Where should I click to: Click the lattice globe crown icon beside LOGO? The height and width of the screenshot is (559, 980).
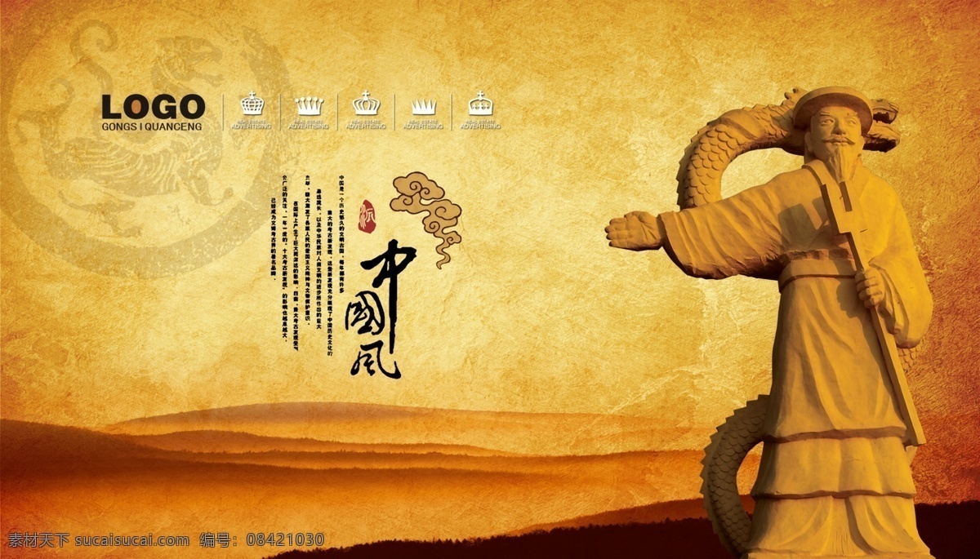coord(251,104)
